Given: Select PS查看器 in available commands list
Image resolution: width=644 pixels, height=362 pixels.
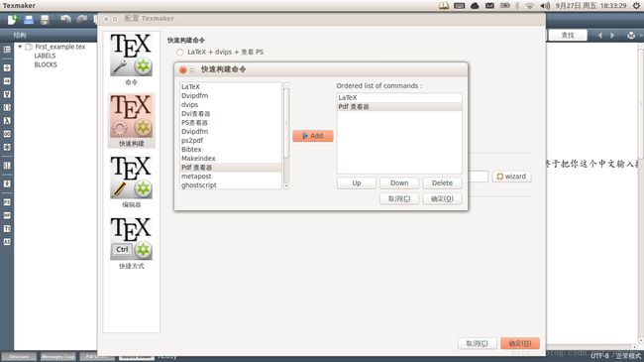Looking at the screenshot, I should [231, 123].
